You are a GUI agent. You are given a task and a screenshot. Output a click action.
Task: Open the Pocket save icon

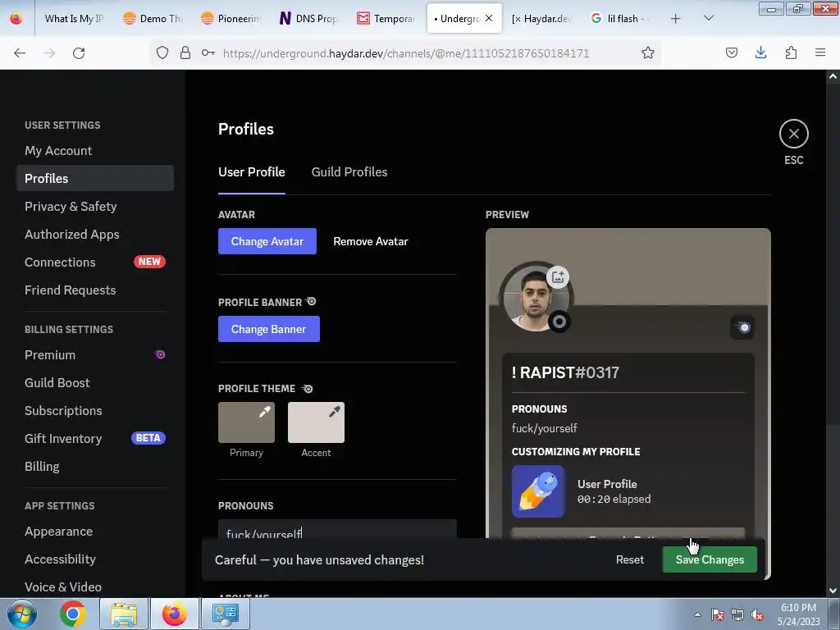(x=731, y=52)
